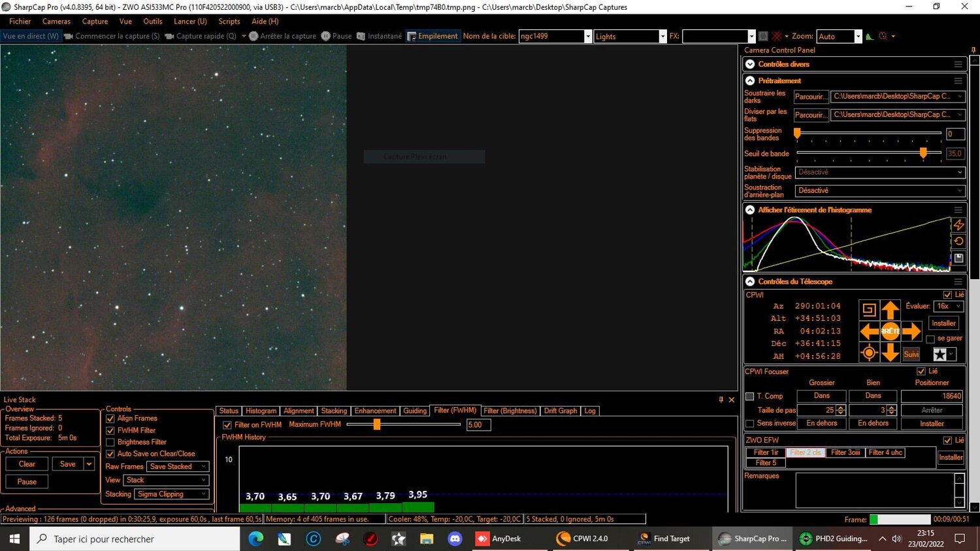Screen dimensions: 980x551
Task: Open the Sigma Clipping stacking dropdown
Action: [203, 494]
